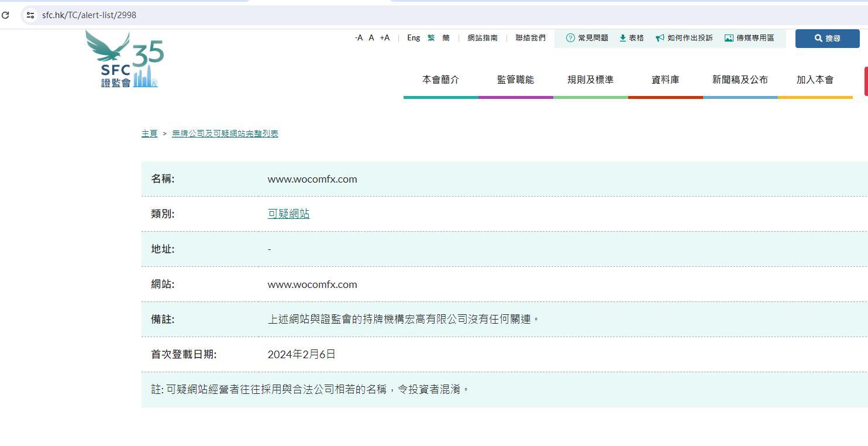The width and height of the screenshot is (868, 446).
Task: Expand the 監管職能 navigation menu
Action: pos(515,80)
